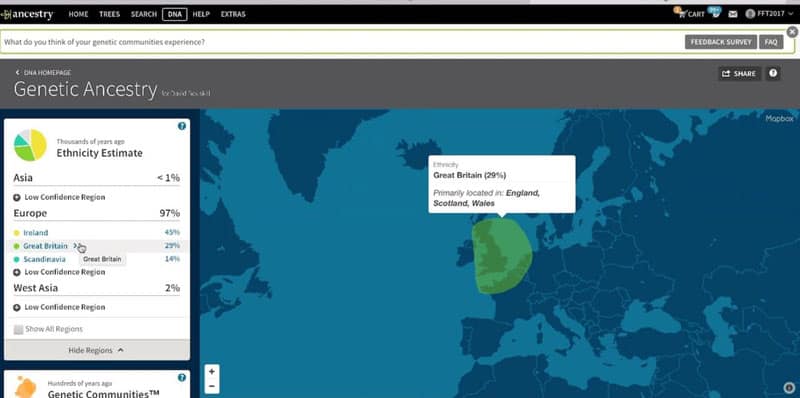Click the Ancestry logo

click(27, 14)
